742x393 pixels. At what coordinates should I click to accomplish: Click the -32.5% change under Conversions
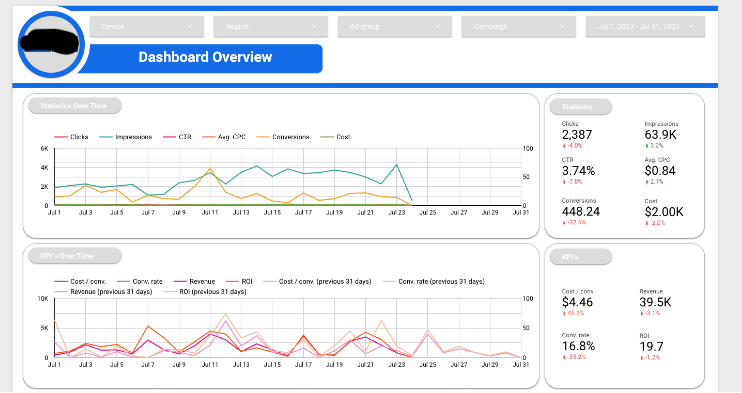(574, 223)
